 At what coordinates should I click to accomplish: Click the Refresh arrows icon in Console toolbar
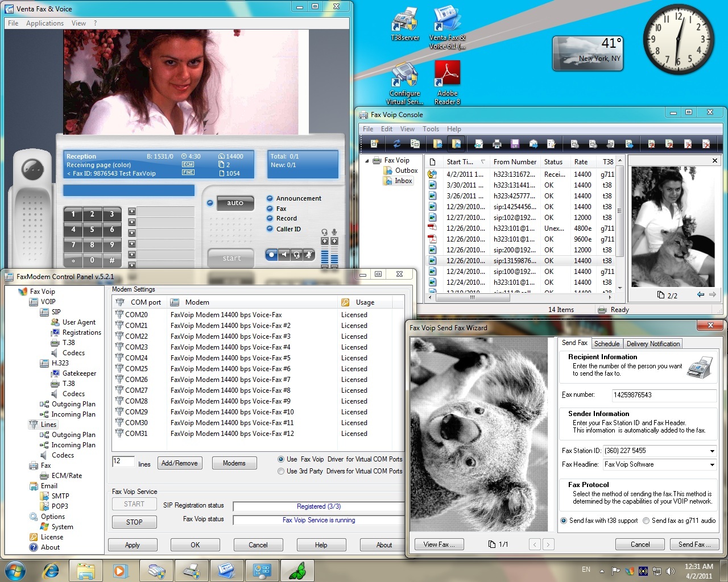tap(397, 144)
